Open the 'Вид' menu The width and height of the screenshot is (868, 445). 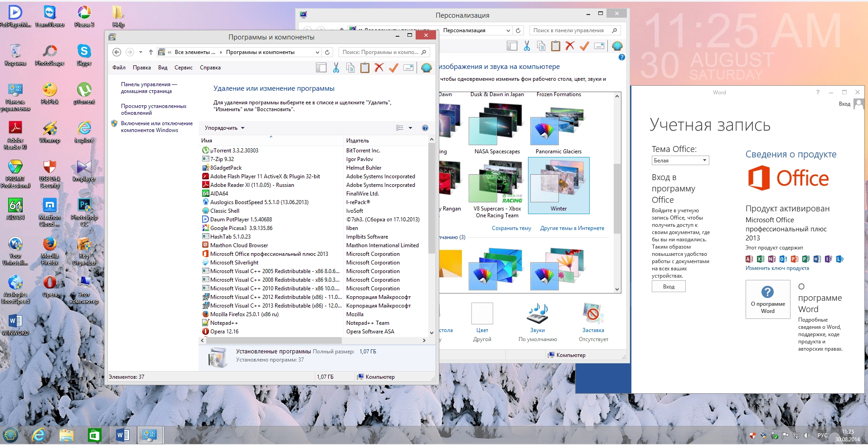163,68
